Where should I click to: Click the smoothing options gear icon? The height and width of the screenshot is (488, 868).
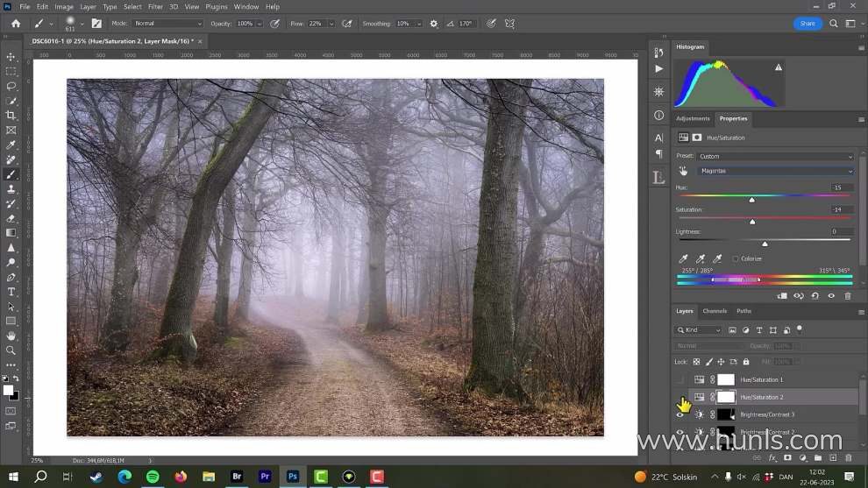coord(431,24)
